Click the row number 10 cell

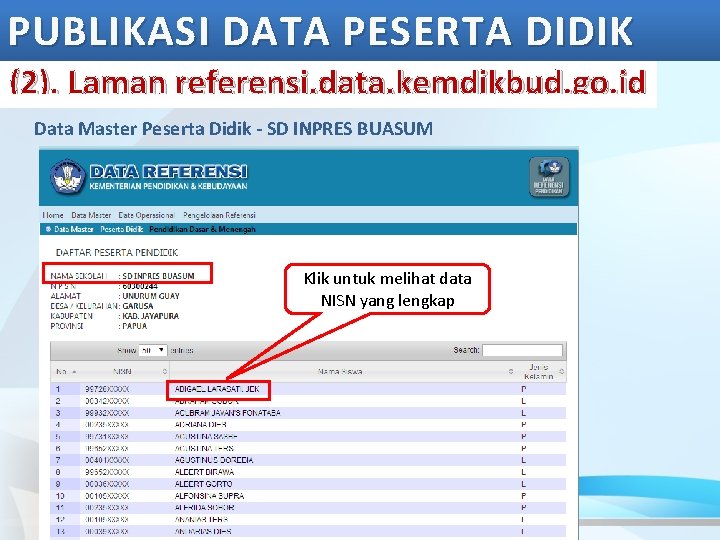[60, 496]
